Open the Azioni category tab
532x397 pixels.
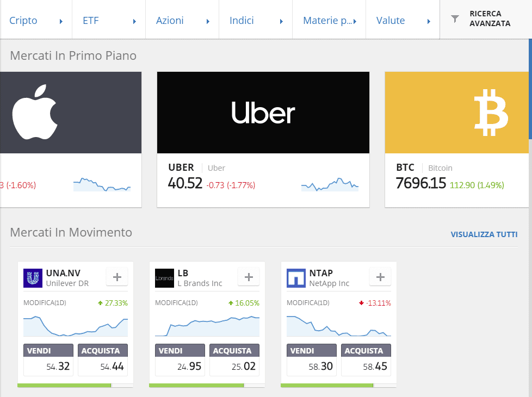(182, 20)
